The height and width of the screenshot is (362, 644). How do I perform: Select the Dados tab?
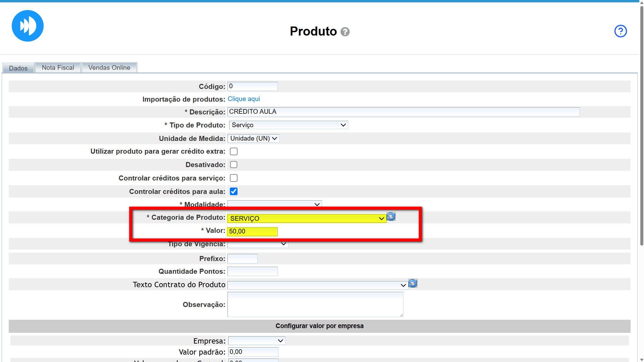click(18, 68)
